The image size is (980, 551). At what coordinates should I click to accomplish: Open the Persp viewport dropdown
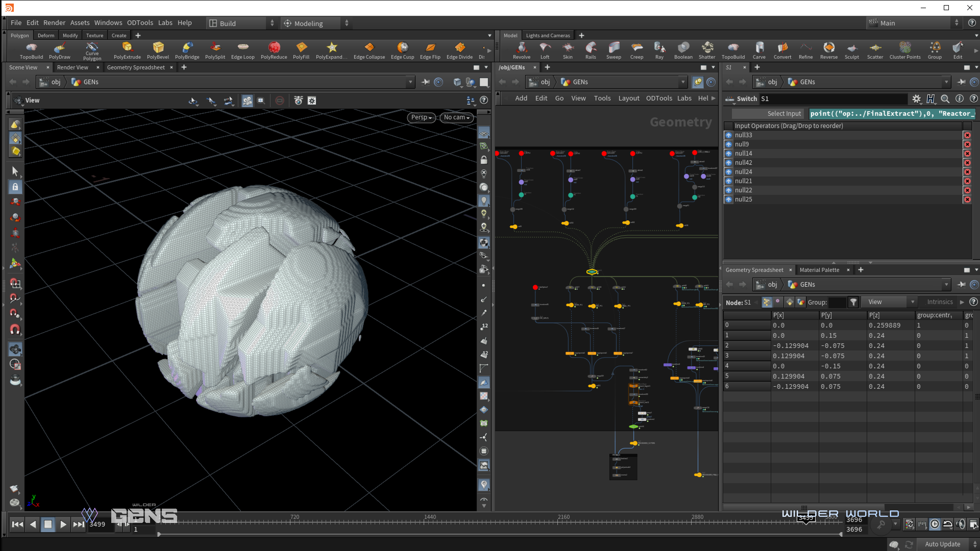[421, 118]
